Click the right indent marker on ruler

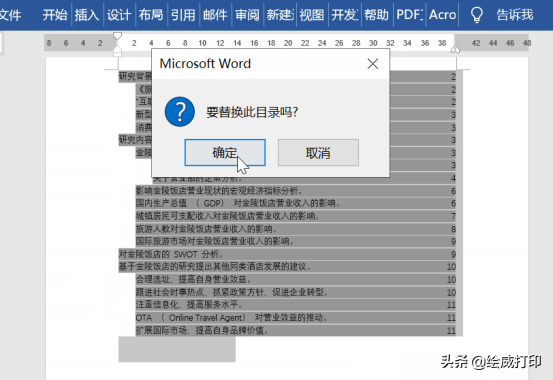pyautogui.click(x=455, y=49)
